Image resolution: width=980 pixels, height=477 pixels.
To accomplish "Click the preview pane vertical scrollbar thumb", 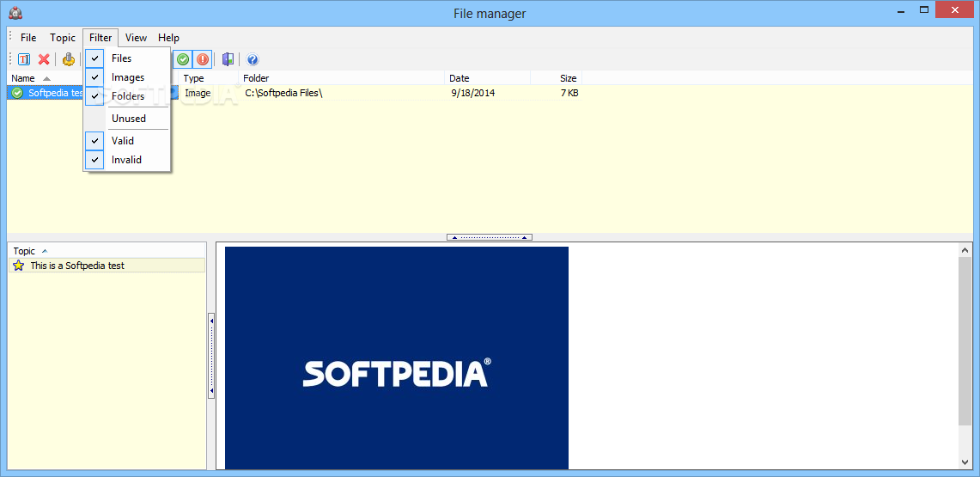I will (965, 342).
